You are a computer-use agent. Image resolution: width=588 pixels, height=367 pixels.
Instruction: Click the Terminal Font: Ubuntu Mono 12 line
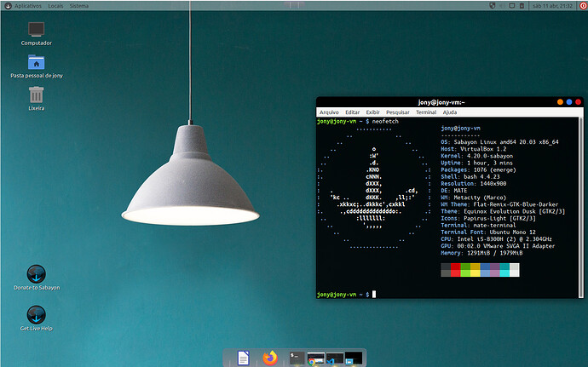(x=488, y=232)
